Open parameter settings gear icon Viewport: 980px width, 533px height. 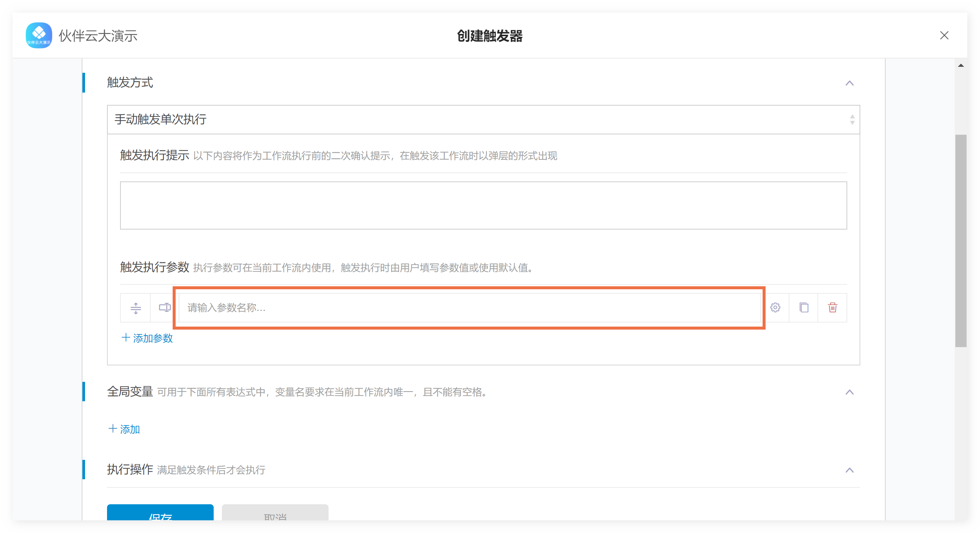775,308
